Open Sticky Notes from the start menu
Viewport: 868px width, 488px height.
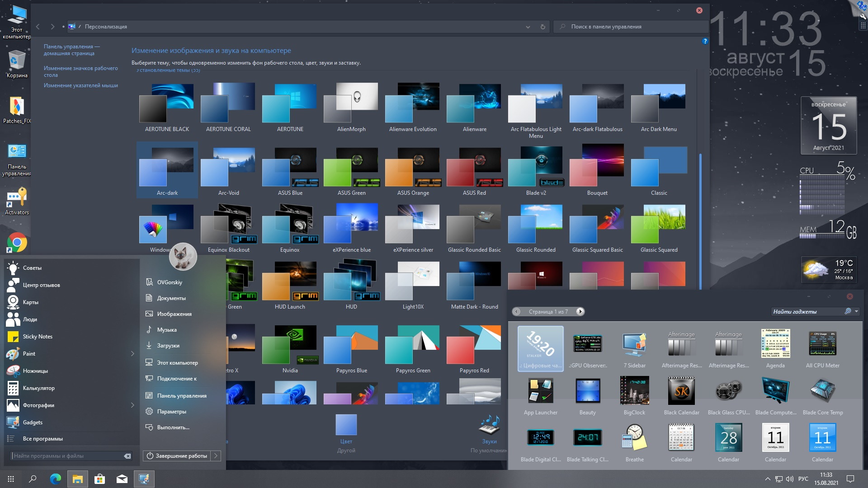[x=38, y=337]
